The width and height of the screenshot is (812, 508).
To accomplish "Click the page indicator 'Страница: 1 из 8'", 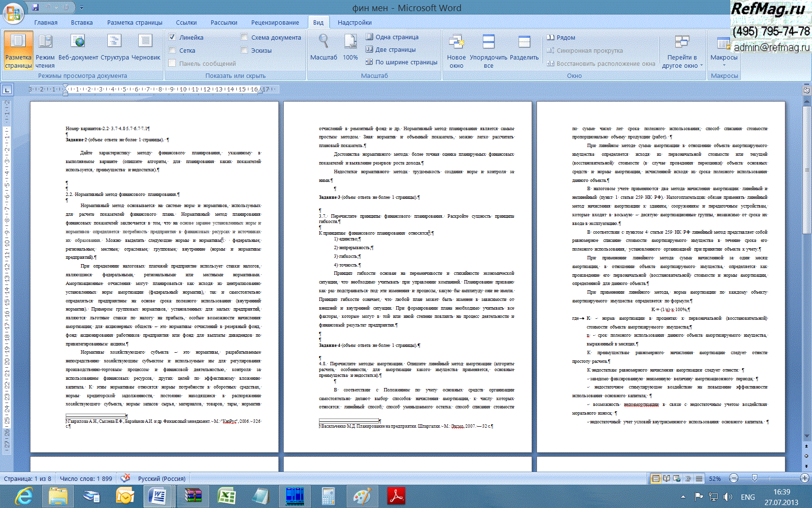I will tap(28, 478).
